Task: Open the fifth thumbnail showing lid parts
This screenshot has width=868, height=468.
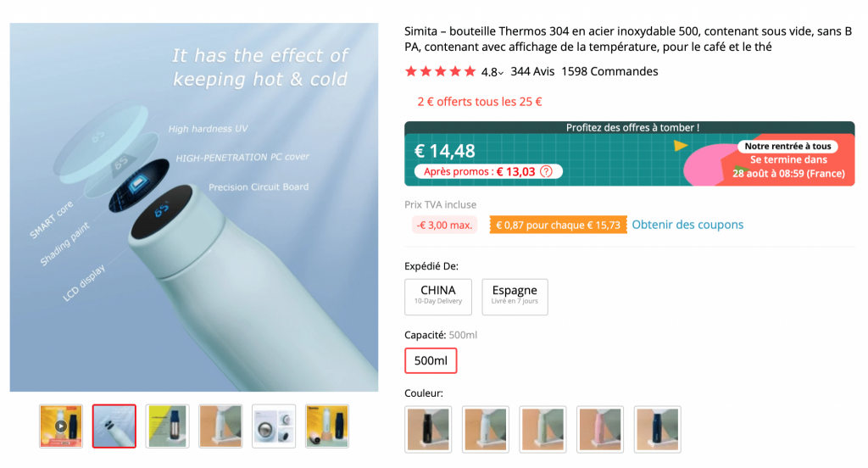Action: (274, 426)
